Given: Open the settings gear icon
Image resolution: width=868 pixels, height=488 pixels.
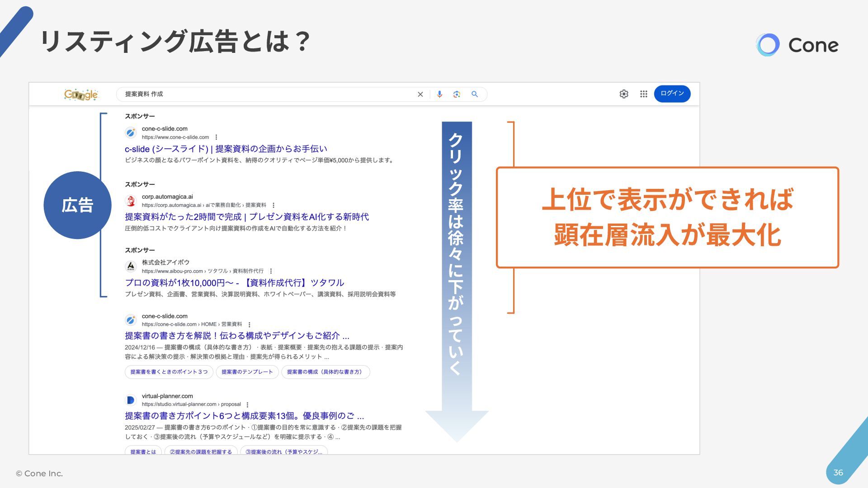Looking at the screenshot, I should click(624, 94).
